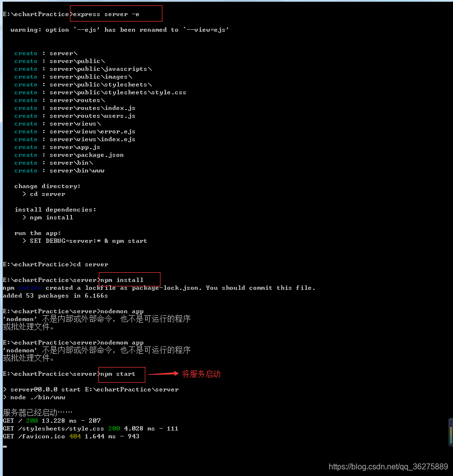Click 'added 53 packages in 6.166s' line
Screen dimensions: 453x476
pyautogui.click(x=55, y=296)
